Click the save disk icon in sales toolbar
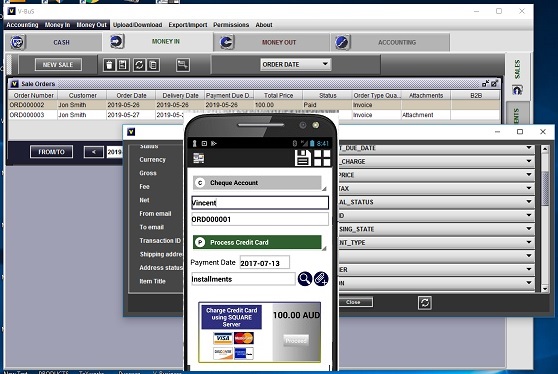The height and width of the screenshot is (374, 558). (122, 65)
